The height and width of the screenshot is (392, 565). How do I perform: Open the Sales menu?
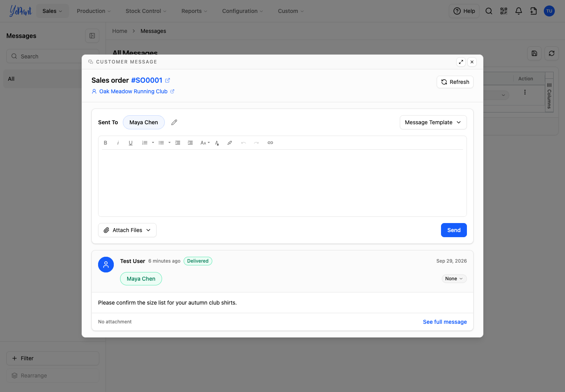pos(53,11)
